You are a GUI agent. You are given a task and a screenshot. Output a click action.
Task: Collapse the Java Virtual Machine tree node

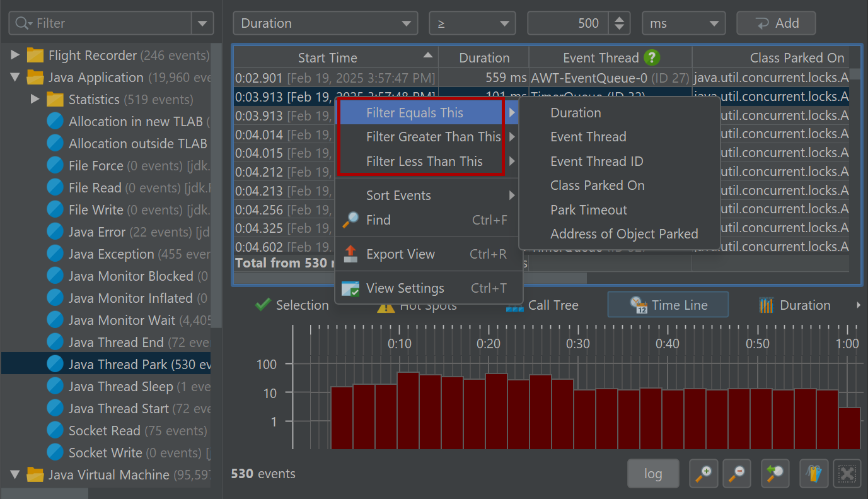pos(15,474)
